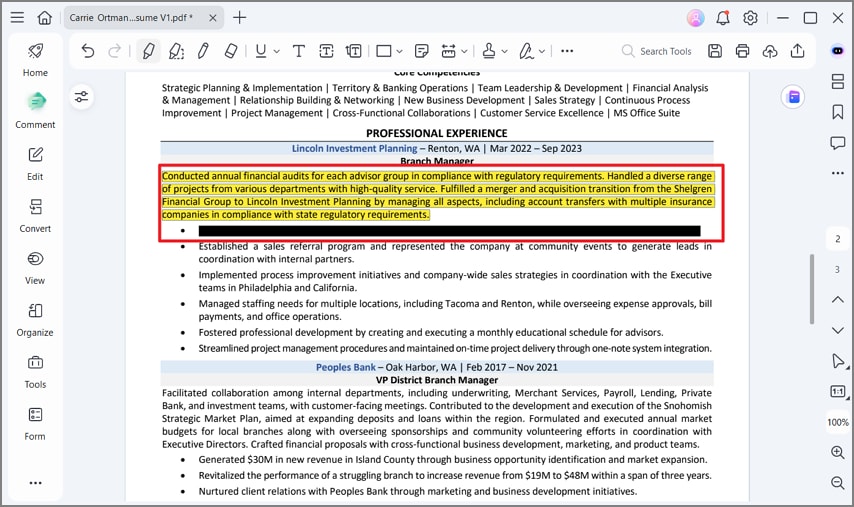Open comments list panel
Image resolution: width=854 pixels, height=507 pixels.
click(838, 143)
